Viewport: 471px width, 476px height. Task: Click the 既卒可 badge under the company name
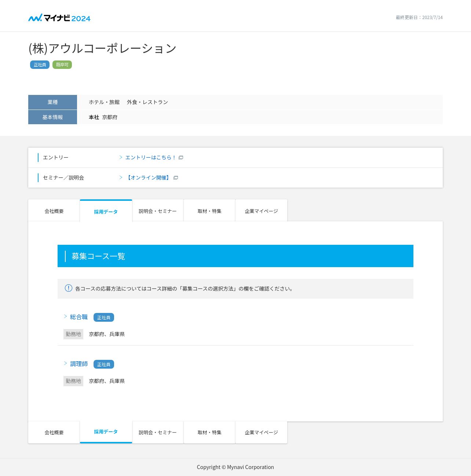pyautogui.click(x=62, y=65)
